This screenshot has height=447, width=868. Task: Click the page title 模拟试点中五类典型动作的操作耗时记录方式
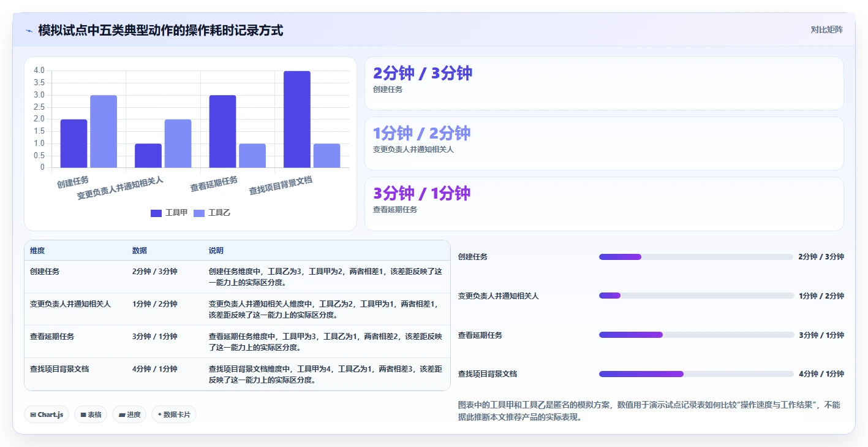160,30
